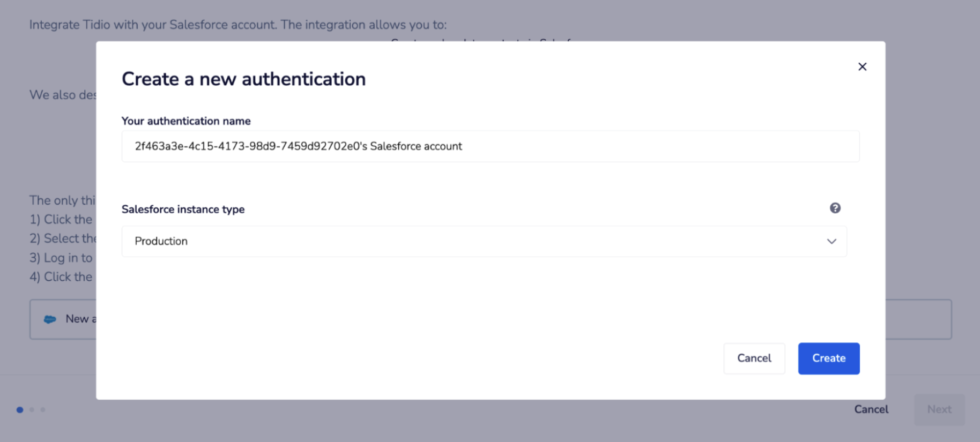Click the '1) Click the' instruction line
Image resolution: width=980 pixels, height=442 pixels.
(x=61, y=219)
